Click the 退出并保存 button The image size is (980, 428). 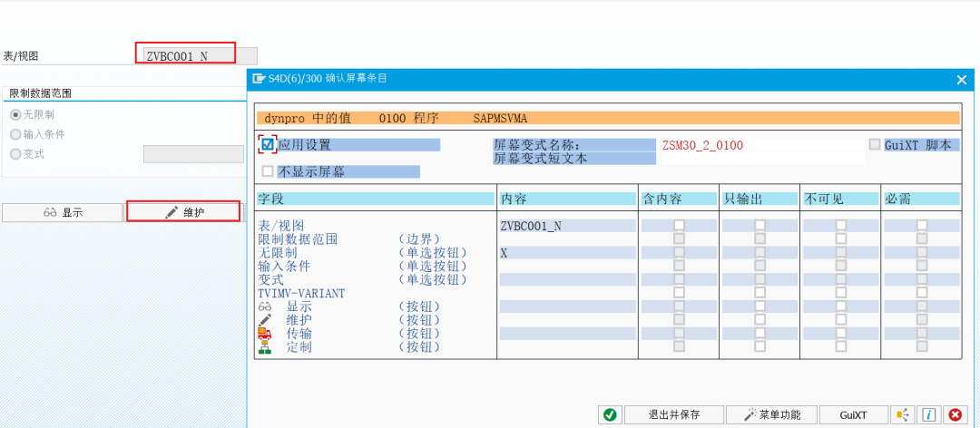673,415
